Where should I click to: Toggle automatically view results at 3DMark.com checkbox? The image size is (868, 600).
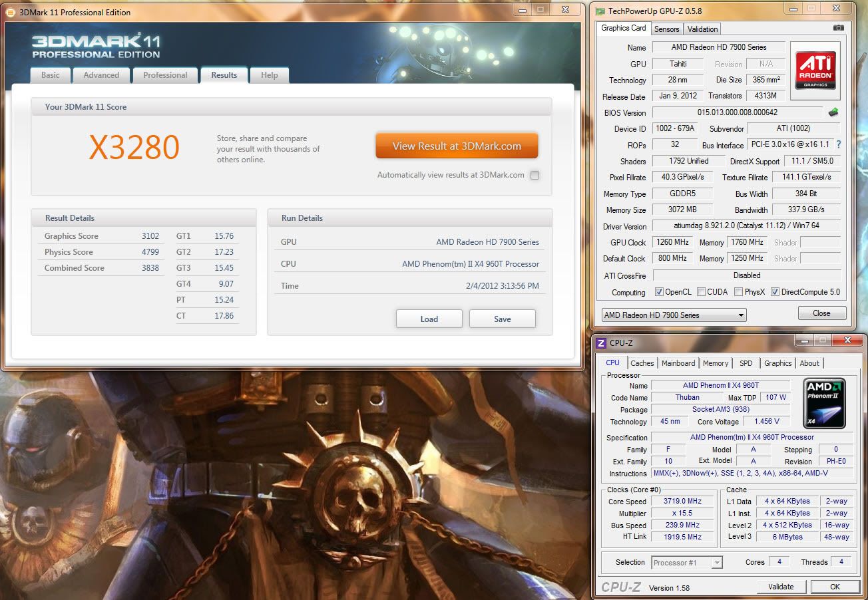click(x=535, y=176)
